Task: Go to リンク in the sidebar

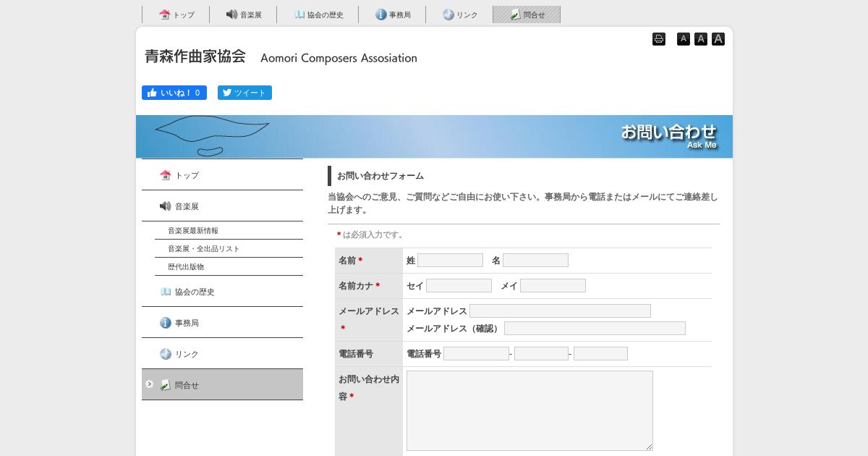Action: pos(222,354)
